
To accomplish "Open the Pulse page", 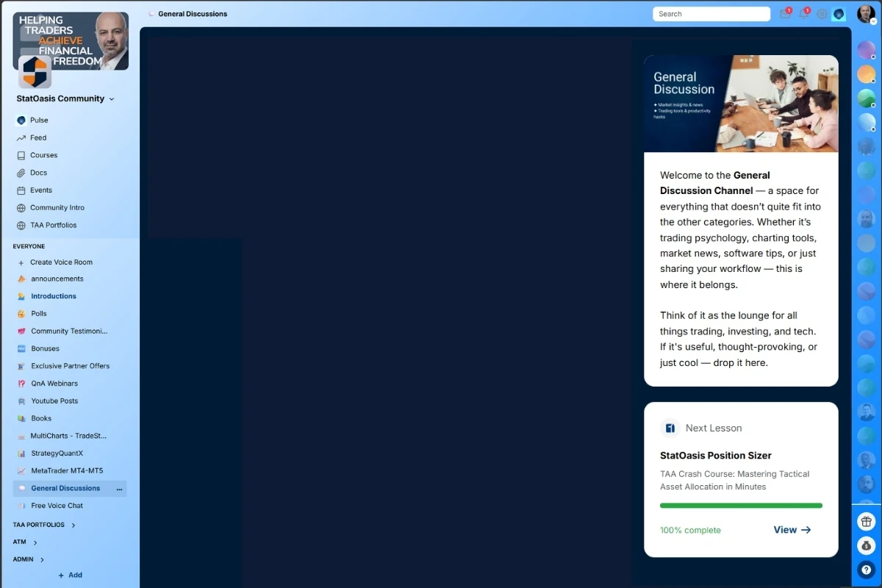I will [x=39, y=120].
